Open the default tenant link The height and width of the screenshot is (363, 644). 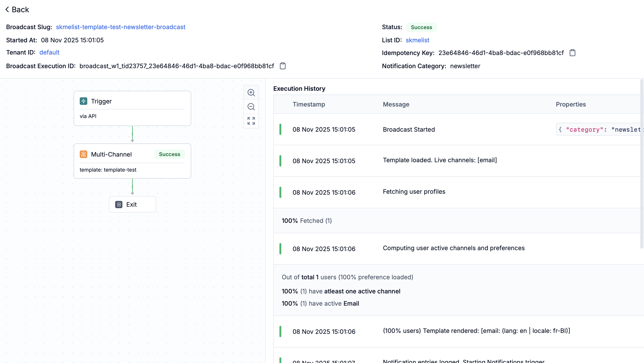(49, 52)
